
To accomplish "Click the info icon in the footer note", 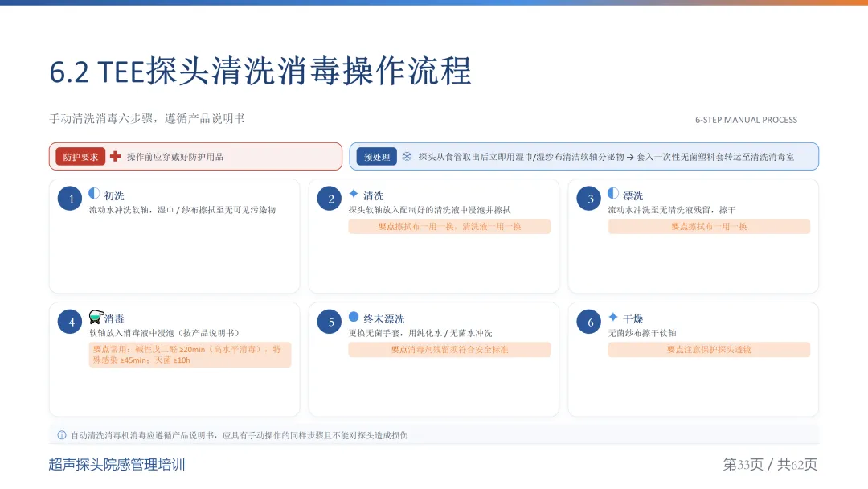I will tap(62, 435).
